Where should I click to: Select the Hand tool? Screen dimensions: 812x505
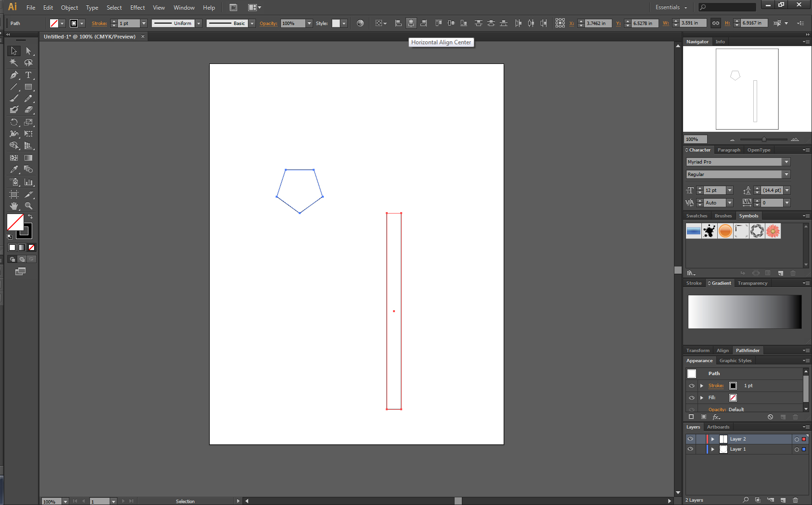click(x=13, y=206)
